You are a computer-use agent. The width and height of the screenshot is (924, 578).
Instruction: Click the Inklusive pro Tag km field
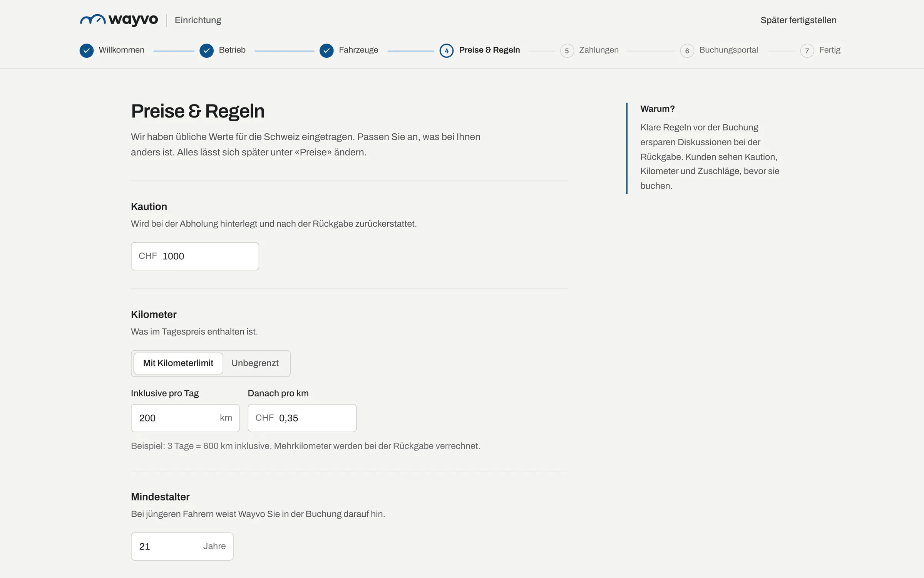[185, 418]
